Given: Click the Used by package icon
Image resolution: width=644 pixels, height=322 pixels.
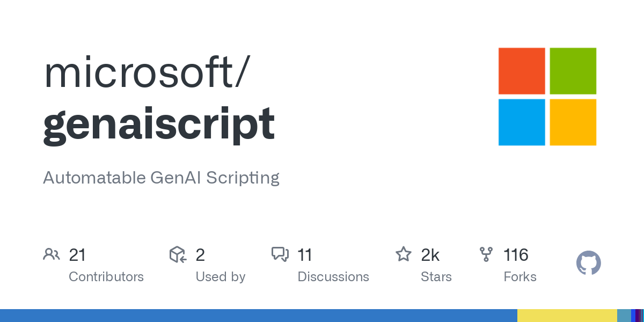Looking at the screenshot, I should point(178,254).
